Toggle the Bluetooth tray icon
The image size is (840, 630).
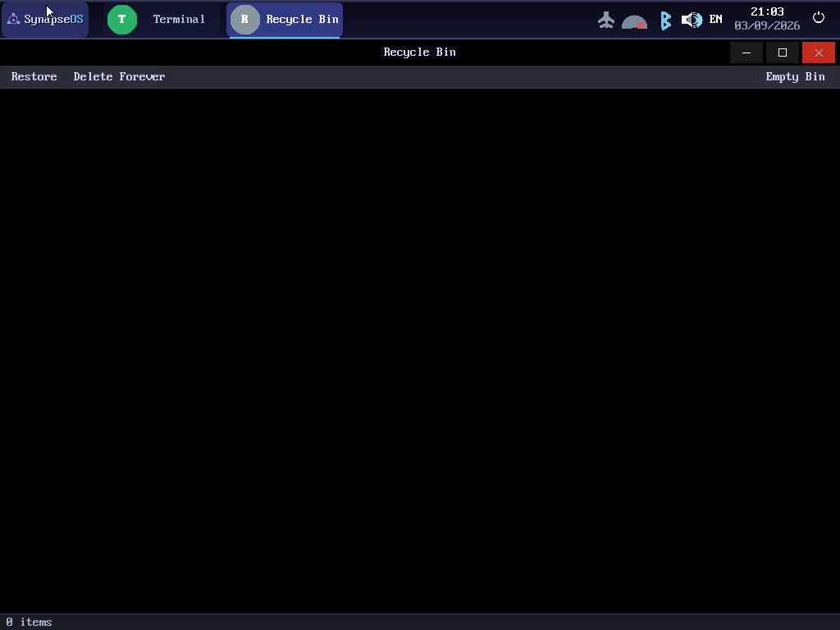[665, 21]
